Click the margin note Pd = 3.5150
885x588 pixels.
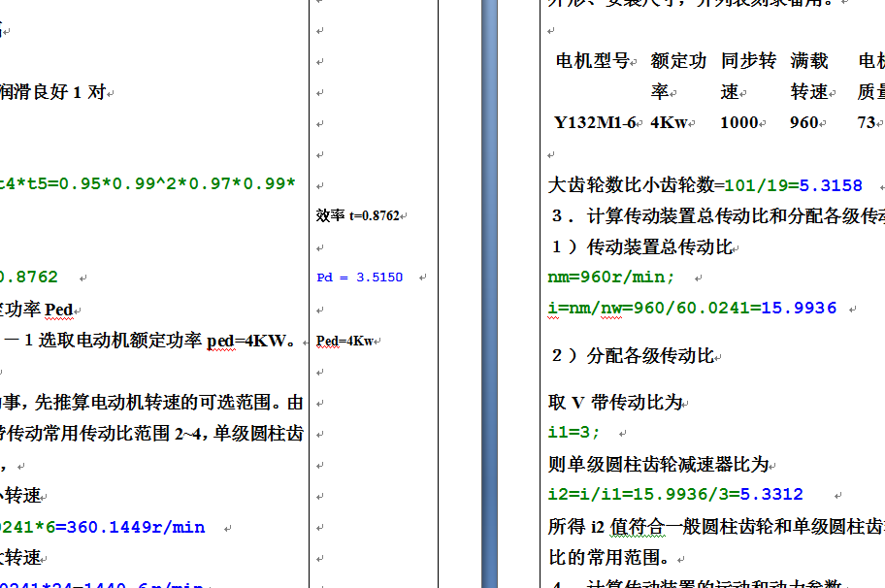coord(359,278)
